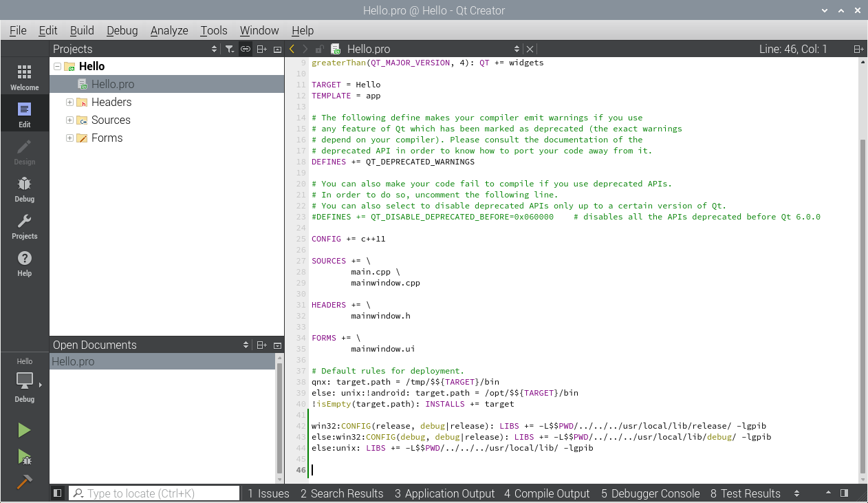868x503 pixels.
Task: Show the Debugger Console pane
Action: (x=650, y=493)
